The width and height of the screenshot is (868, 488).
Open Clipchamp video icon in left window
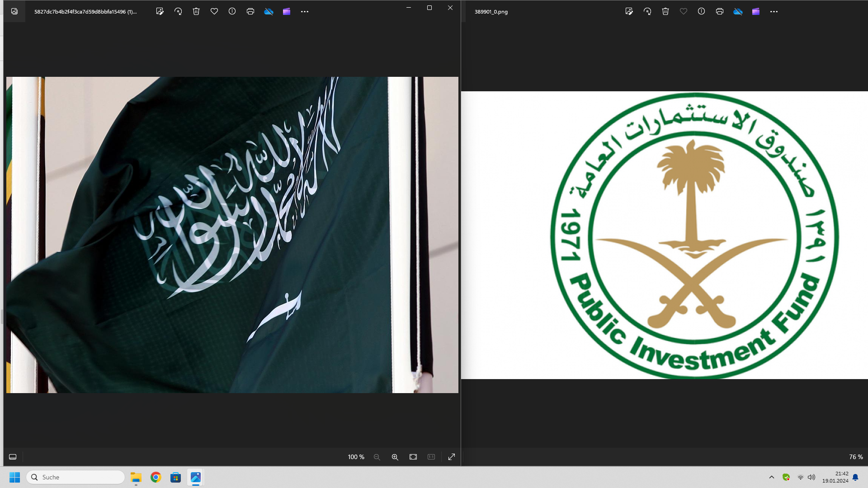click(x=287, y=12)
